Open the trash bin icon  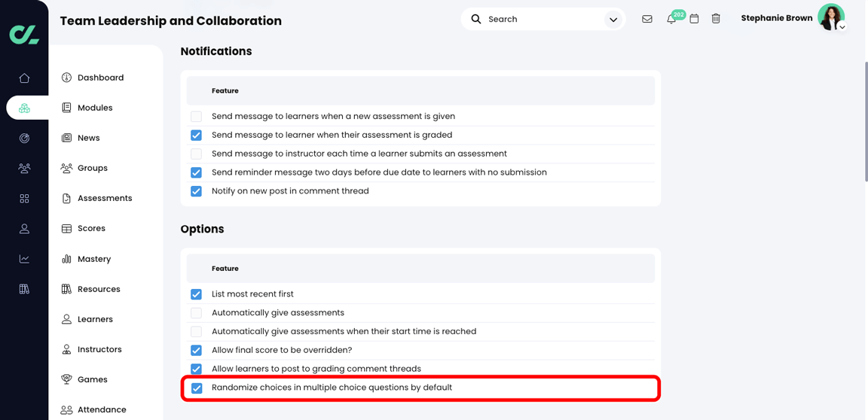click(x=716, y=19)
